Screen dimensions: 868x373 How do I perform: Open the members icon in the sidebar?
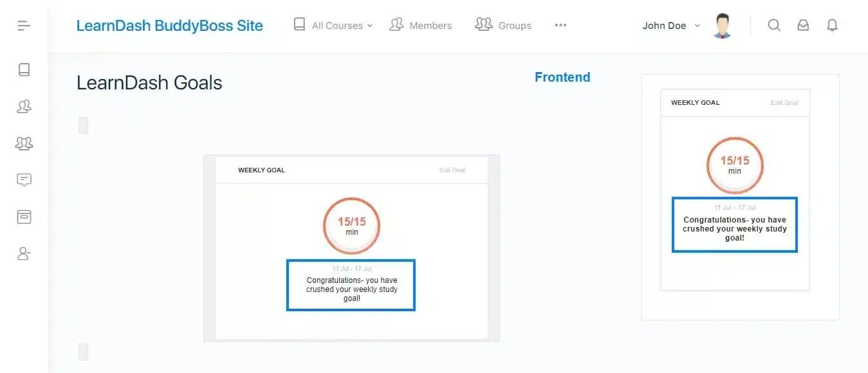click(24, 106)
